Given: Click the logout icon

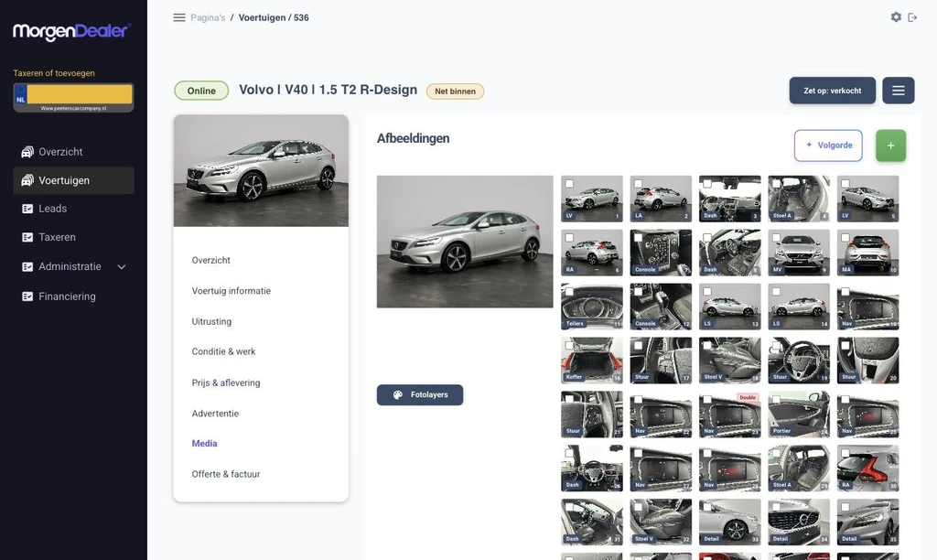Looking at the screenshot, I should tap(912, 17).
